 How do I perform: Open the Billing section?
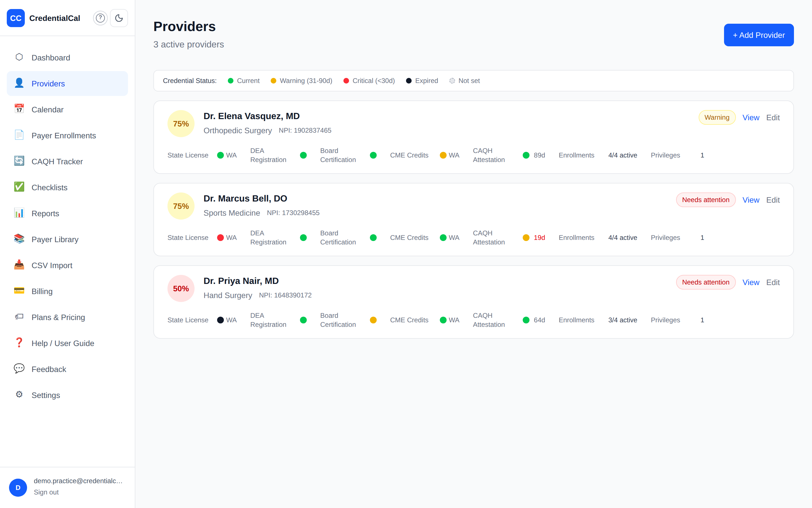click(67, 291)
